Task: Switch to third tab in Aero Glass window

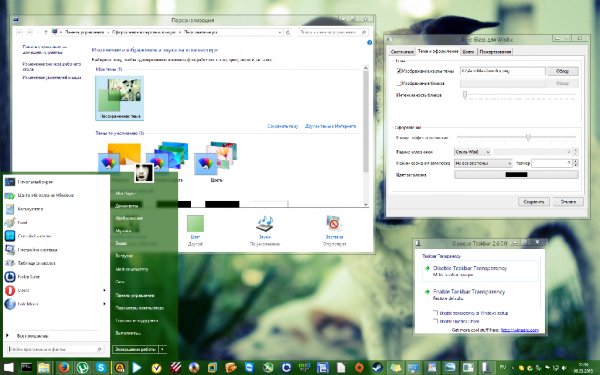Action: click(x=468, y=52)
